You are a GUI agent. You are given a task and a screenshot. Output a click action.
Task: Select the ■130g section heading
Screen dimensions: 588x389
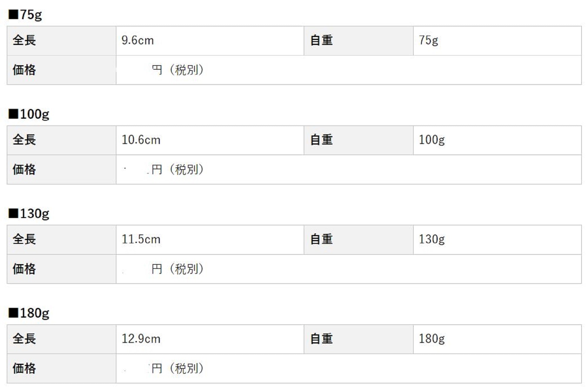[29, 214]
